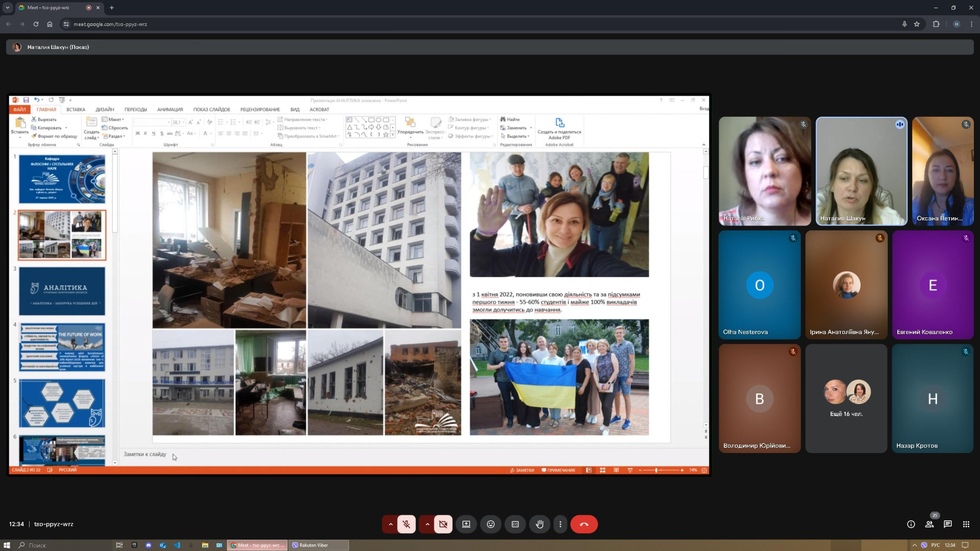
Task: Open the activities grid icon
Action: click(966, 524)
